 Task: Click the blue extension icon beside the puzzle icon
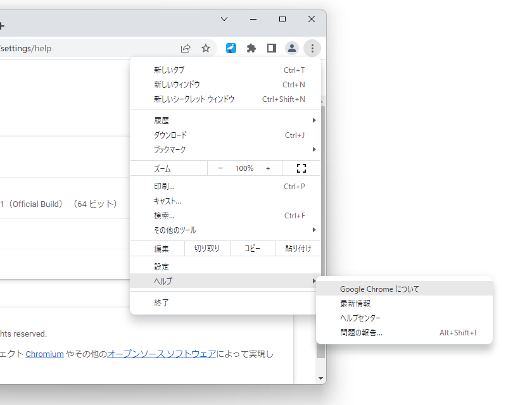[231, 48]
